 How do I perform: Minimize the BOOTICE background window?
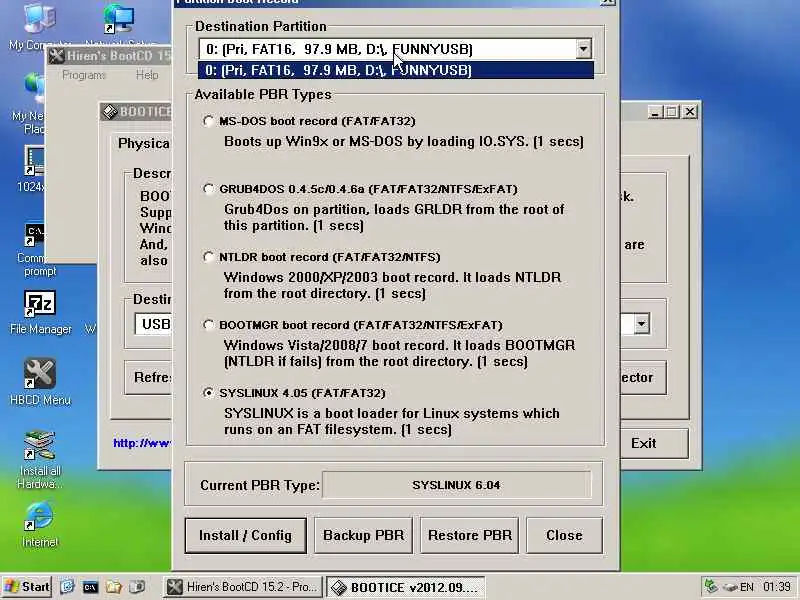coord(655,111)
